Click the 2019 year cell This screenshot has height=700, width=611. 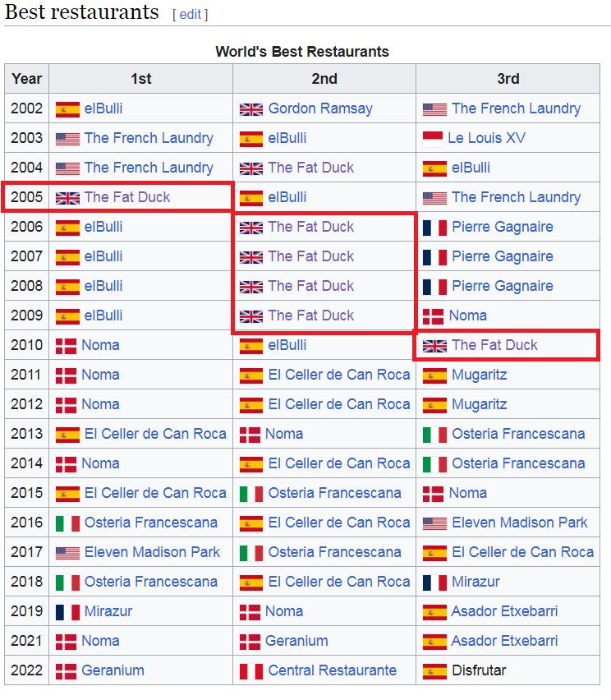27,611
